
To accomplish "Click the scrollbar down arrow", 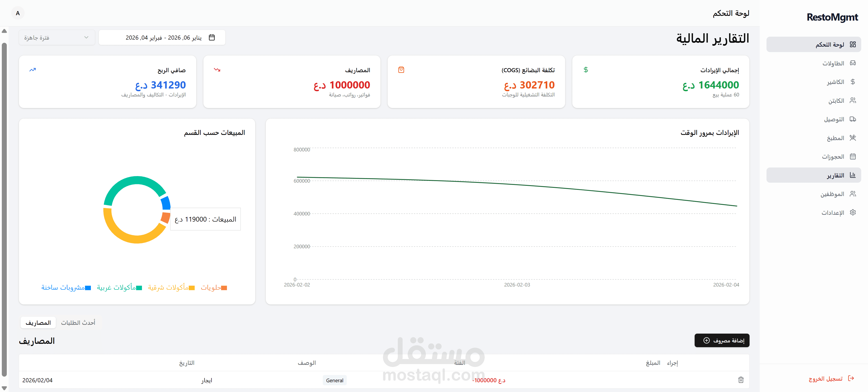I will (x=4, y=388).
